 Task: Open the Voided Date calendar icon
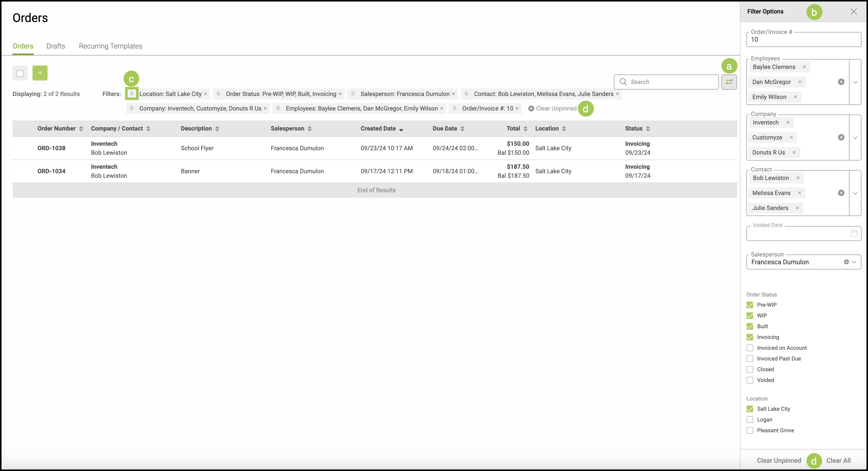tap(854, 233)
